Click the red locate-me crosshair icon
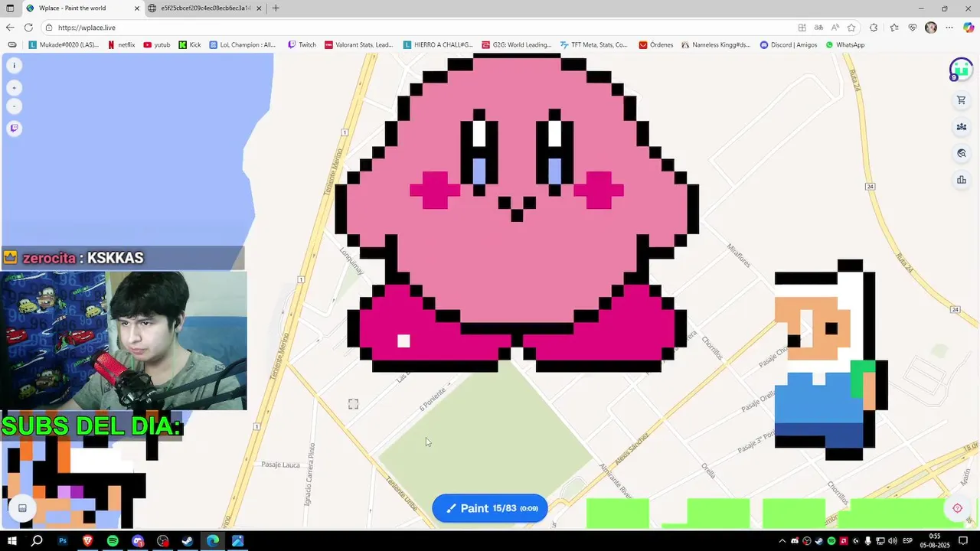The width and height of the screenshot is (980, 551). pyautogui.click(x=957, y=508)
